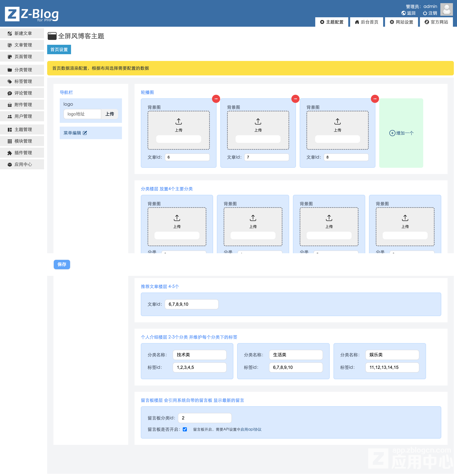Click the 文章Id field containing 6
Screen dimensions: 457x476
click(187, 157)
